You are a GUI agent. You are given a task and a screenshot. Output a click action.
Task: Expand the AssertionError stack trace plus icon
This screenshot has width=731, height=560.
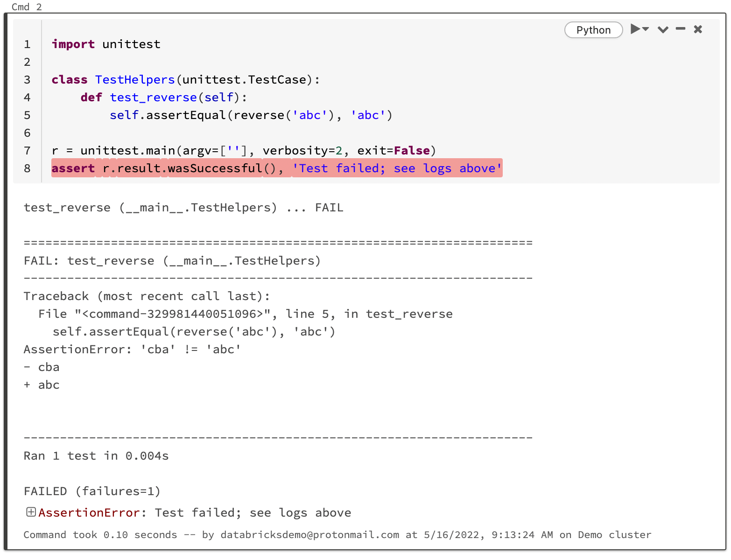point(31,512)
